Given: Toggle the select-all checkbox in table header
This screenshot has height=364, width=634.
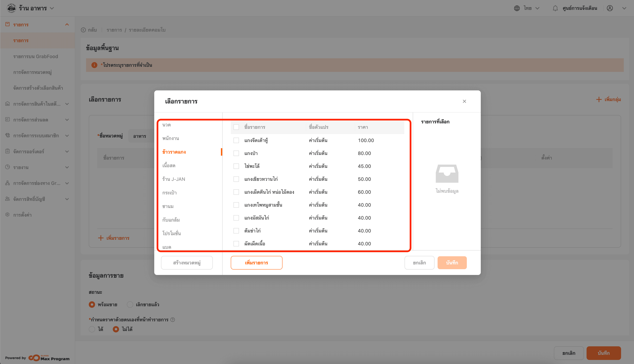Looking at the screenshot, I should coord(236,127).
